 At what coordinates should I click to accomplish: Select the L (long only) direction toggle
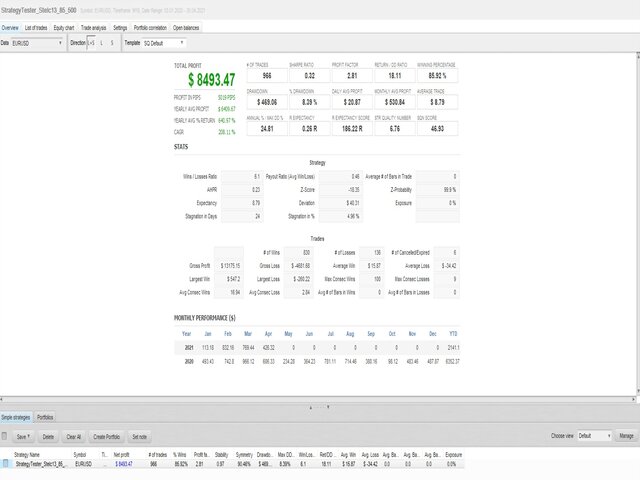101,43
